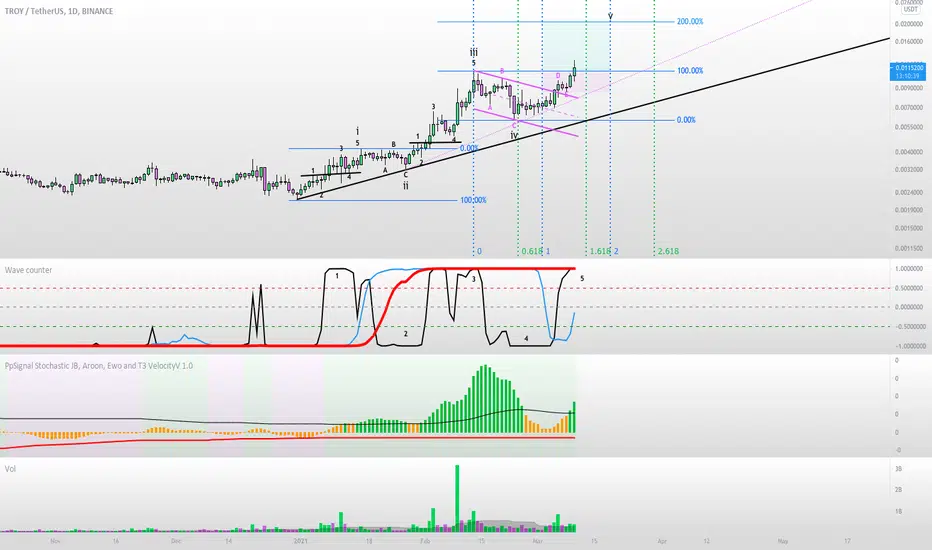This screenshot has width=932, height=550.
Task: Click the 5 label beside the Wave counter line
Action: (582, 278)
